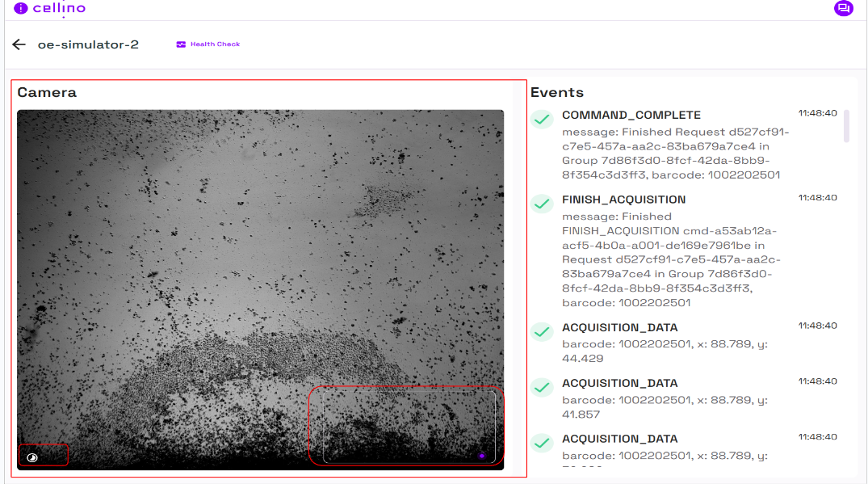This screenshot has height=484, width=868.
Task: Click the oe-simulator-2 page title
Action: tap(88, 44)
